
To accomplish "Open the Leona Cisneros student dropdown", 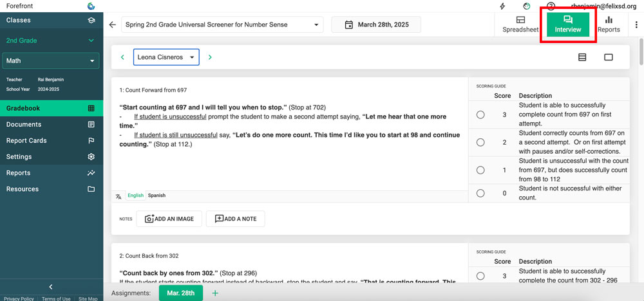I will pos(166,57).
